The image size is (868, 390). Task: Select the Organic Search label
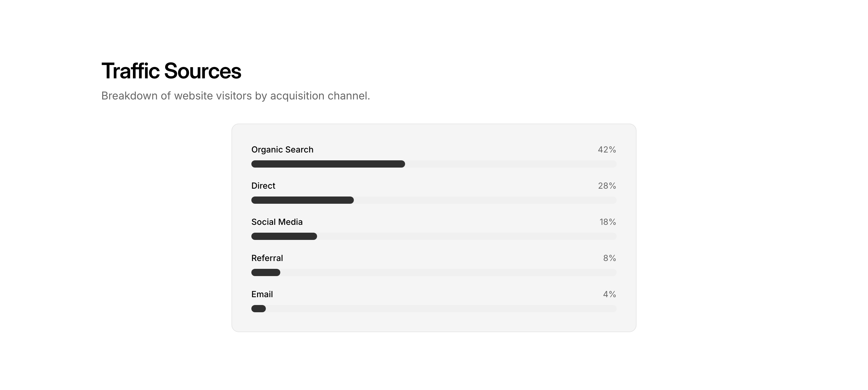pos(282,150)
